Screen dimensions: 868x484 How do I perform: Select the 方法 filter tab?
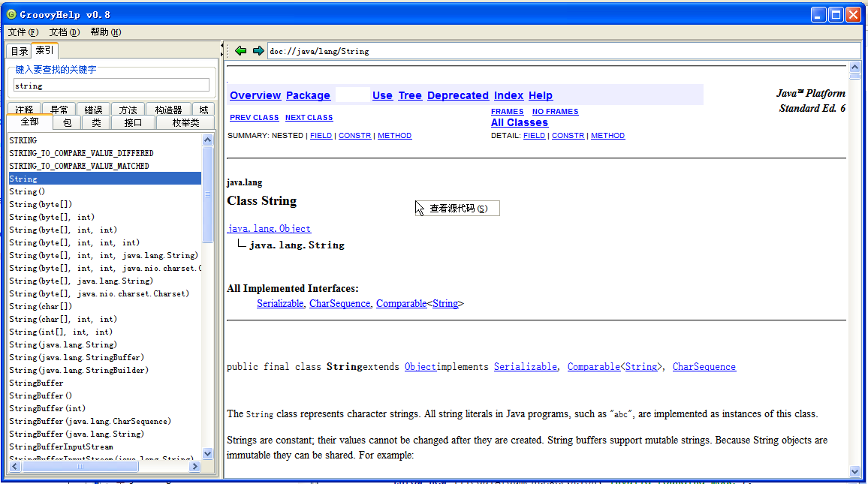pos(128,110)
